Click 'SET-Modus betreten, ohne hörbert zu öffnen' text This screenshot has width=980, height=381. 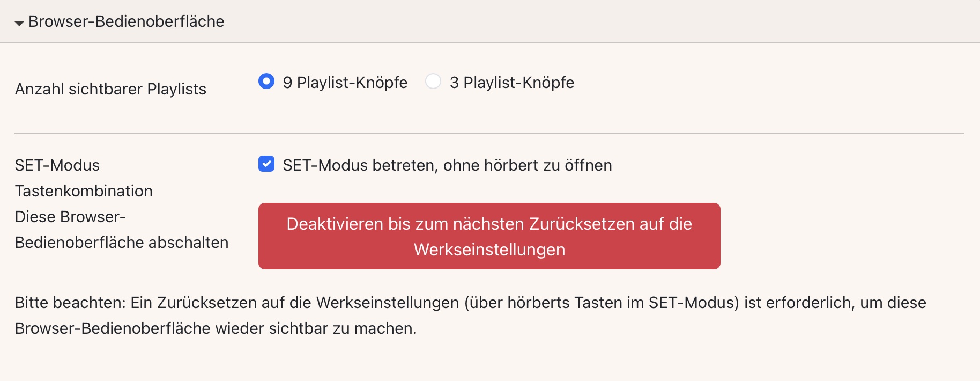[447, 165]
